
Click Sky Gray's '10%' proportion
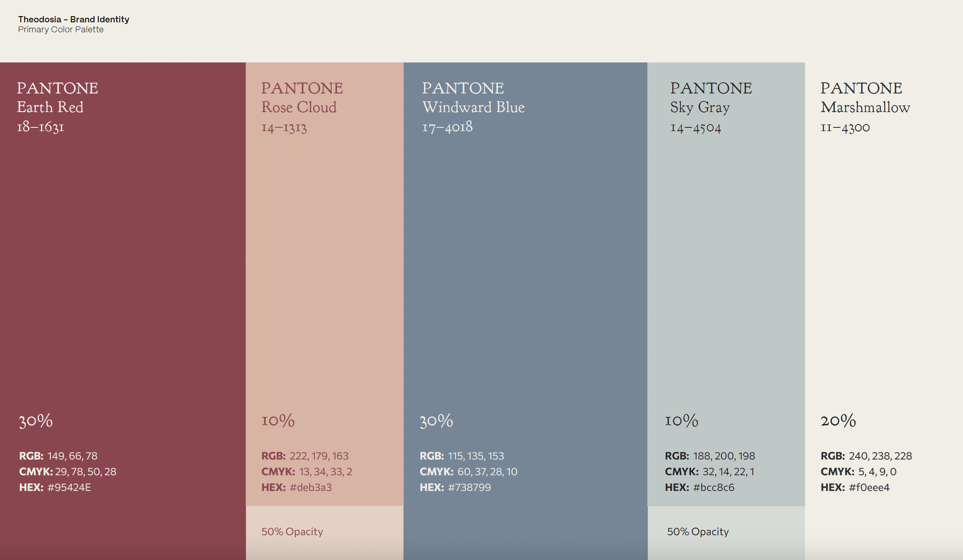682,420
